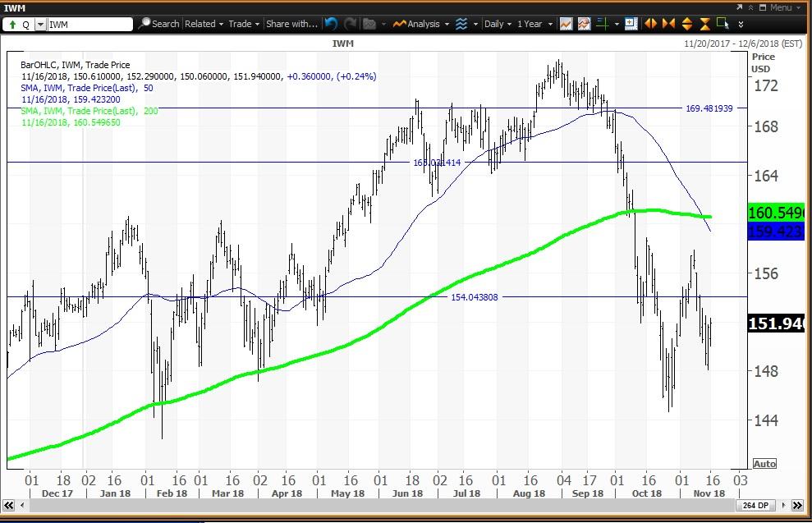Click the Share with... button
This screenshot has height=523, width=812.
pyautogui.click(x=292, y=24)
